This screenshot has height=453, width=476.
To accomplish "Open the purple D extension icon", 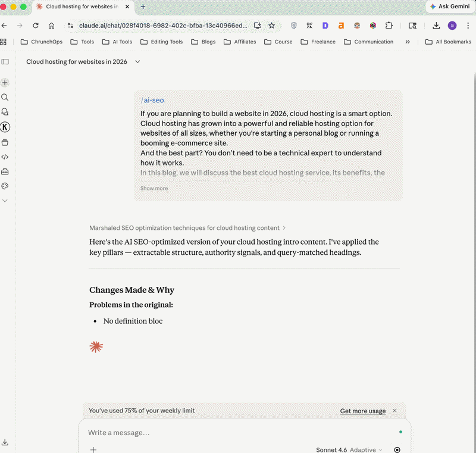I will [x=325, y=26].
